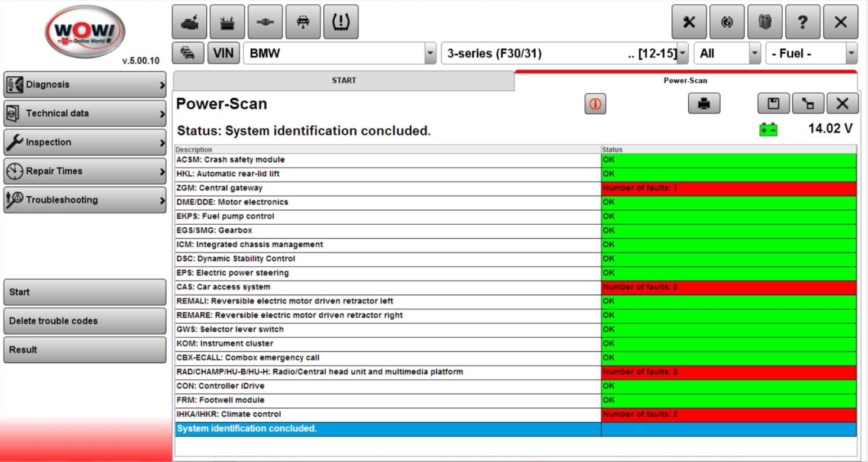Expand the Inspection menu
The width and height of the screenshot is (868, 462).
85,143
